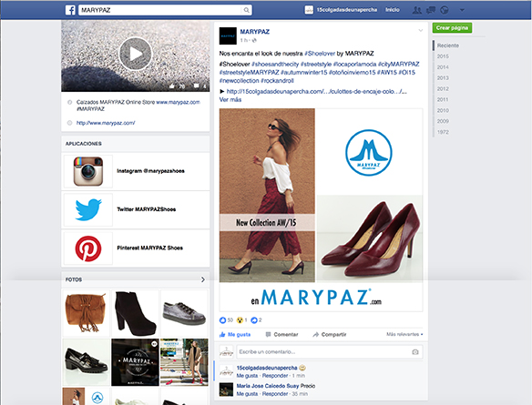Image resolution: width=532 pixels, height=405 pixels.
Task: Jump to 2015 in timeline
Action: [443, 56]
